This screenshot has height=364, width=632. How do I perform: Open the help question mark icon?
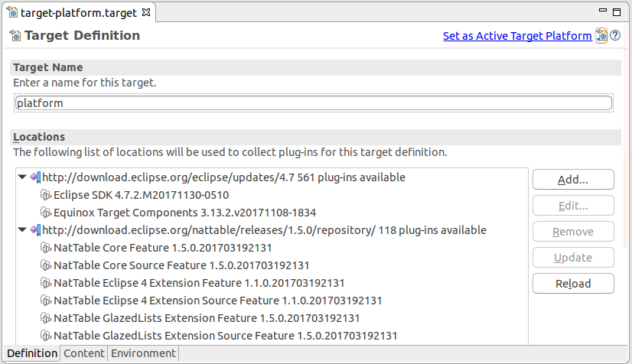tap(615, 35)
